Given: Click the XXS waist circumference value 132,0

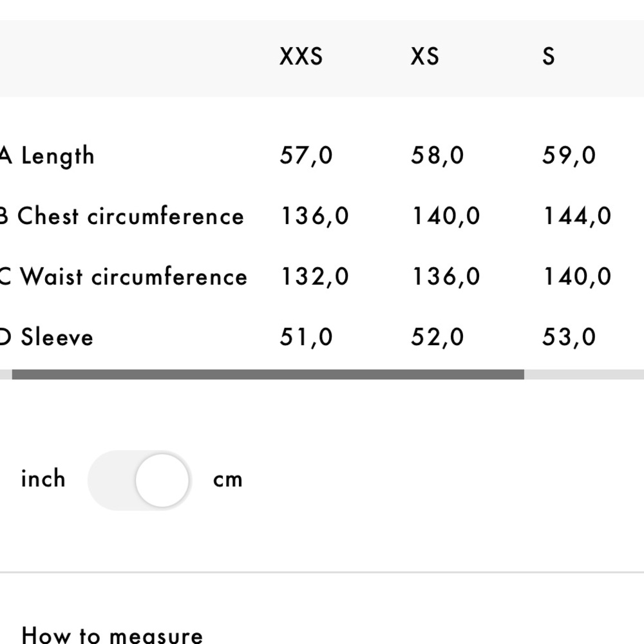Looking at the screenshot, I should coord(315,276).
